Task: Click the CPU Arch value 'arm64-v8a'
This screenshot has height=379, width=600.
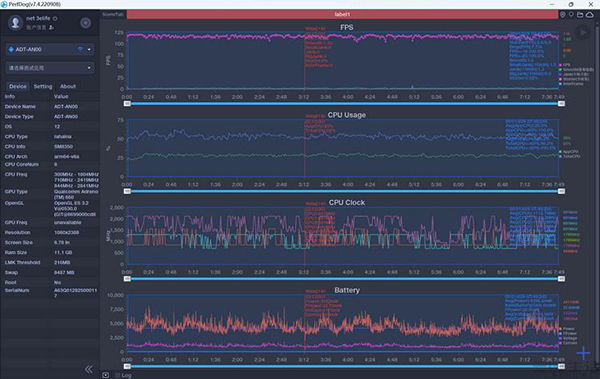Action: 67,157
